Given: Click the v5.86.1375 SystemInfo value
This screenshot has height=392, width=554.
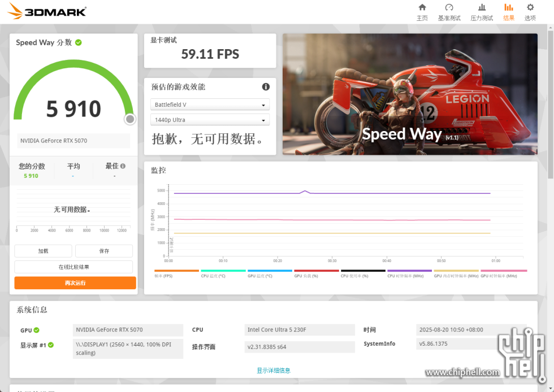Looking at the screenshot, I should tap(471, 343).
